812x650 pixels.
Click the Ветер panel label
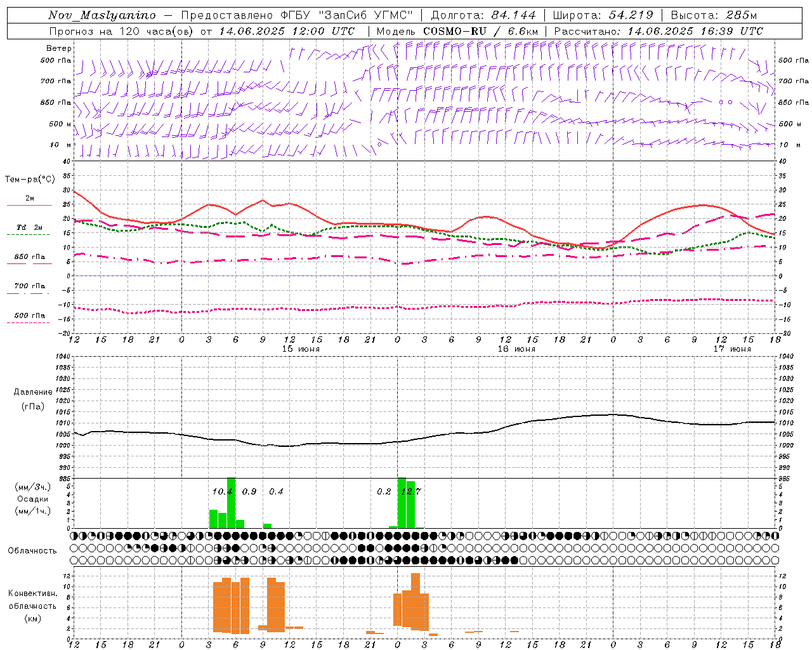tap(59, 48)
